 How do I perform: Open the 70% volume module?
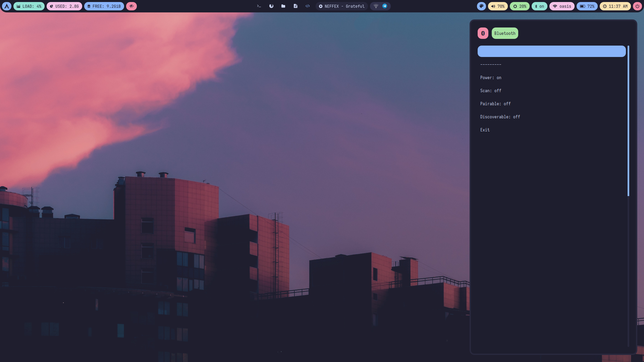coord(498,6)
